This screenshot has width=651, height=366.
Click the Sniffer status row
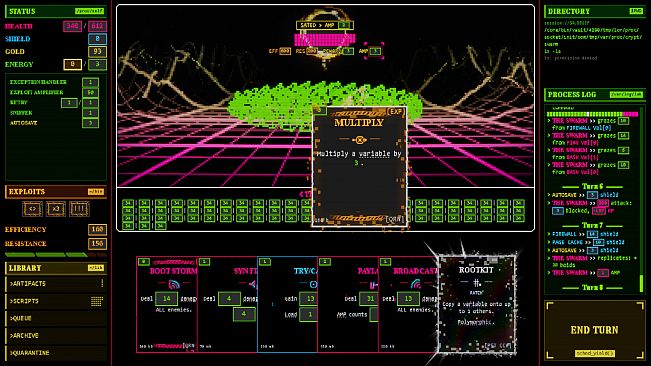tap(54, 113)
